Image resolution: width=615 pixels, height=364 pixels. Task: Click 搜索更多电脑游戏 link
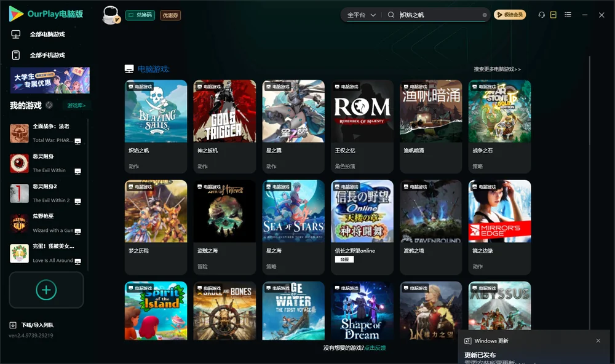click(x=498, y=69)
